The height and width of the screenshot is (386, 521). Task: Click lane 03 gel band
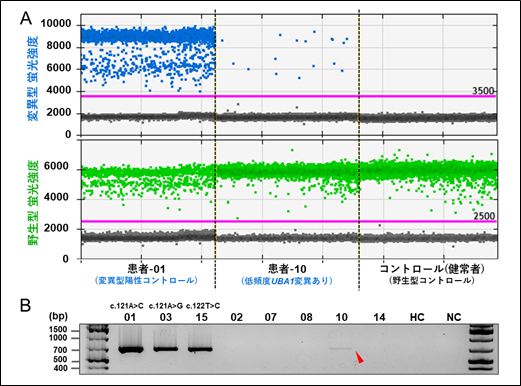[x=166, y=349]
